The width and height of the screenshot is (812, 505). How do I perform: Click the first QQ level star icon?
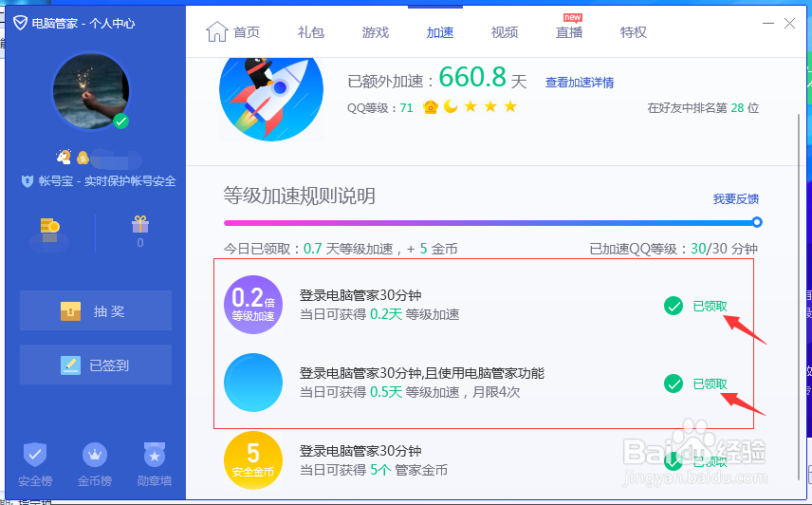click(471, 106)
